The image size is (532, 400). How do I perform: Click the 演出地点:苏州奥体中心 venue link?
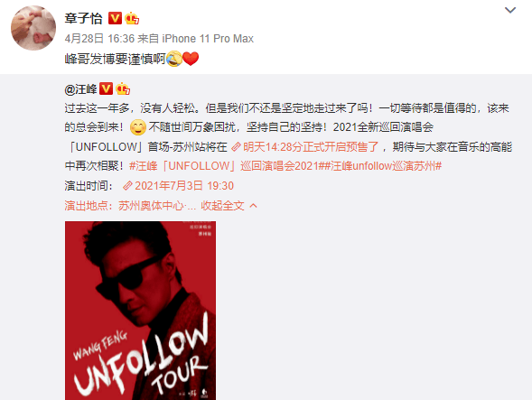[x=130, y=206]
